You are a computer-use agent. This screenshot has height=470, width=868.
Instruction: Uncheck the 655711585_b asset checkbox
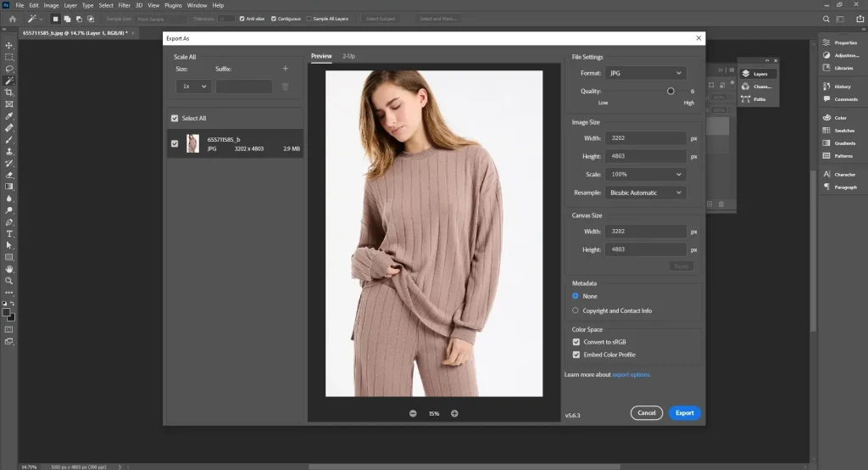click(x=175, y=143)
